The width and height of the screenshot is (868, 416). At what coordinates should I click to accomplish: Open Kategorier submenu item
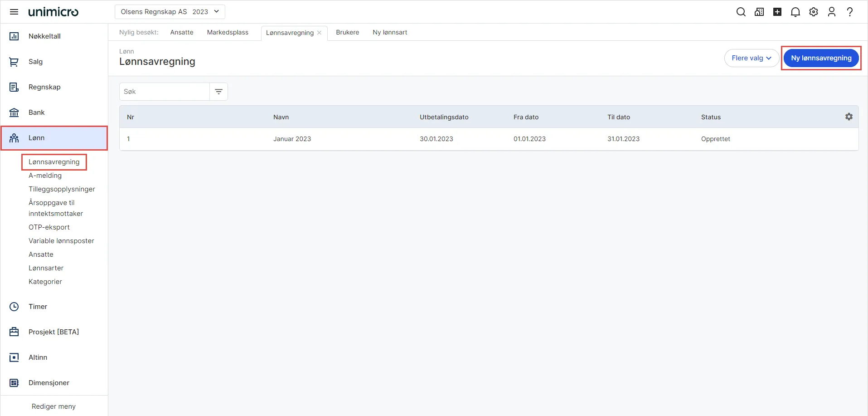point(45,282)
